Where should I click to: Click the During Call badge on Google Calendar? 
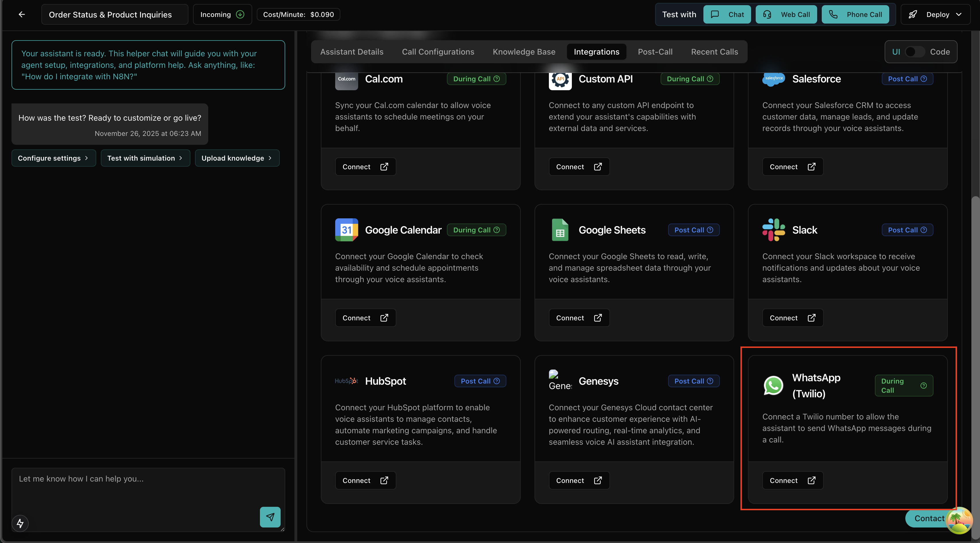tap(476, 230)
